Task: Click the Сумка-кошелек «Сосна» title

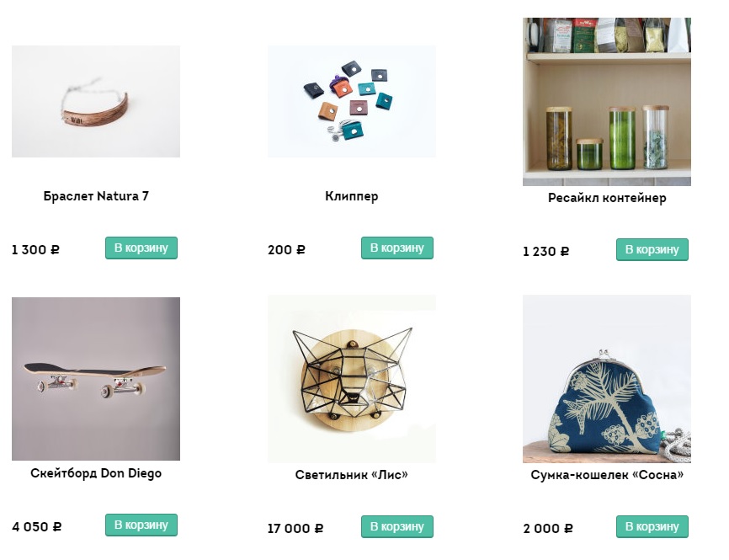Action: pos(607,475)
